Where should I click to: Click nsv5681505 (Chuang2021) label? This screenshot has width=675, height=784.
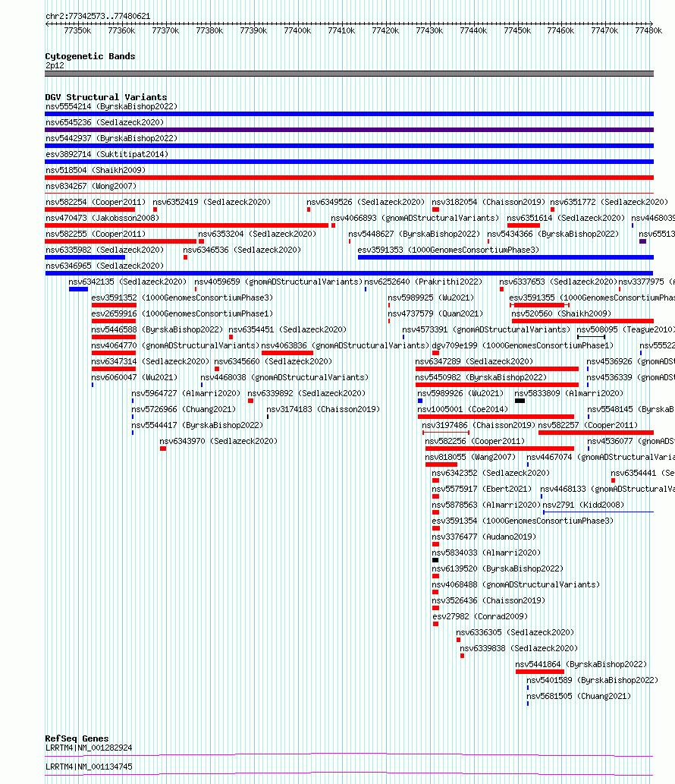tap(579, 697)
